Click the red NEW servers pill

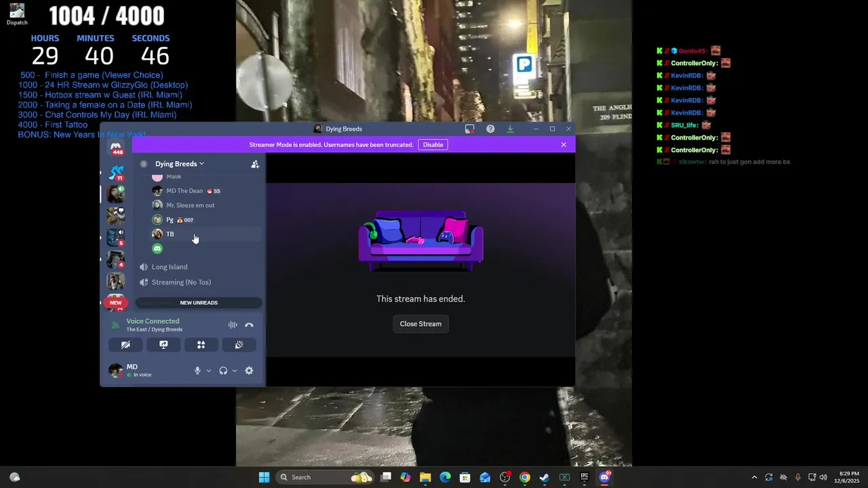pos(116,303)
